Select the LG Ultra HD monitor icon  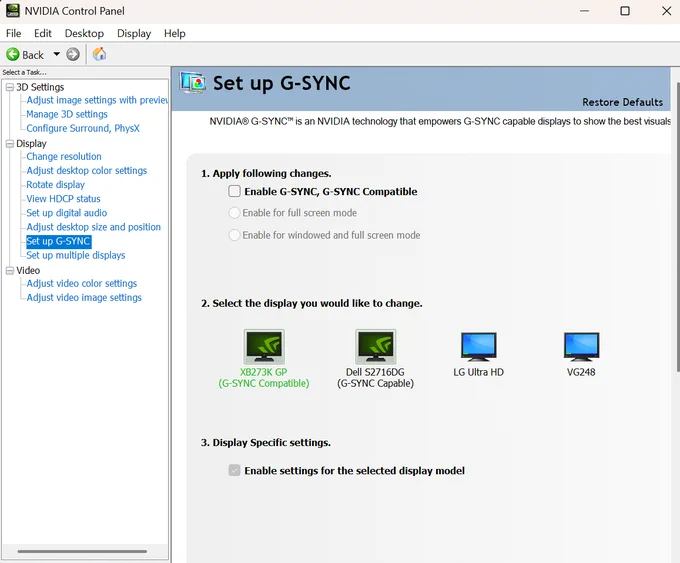(478, 347)
